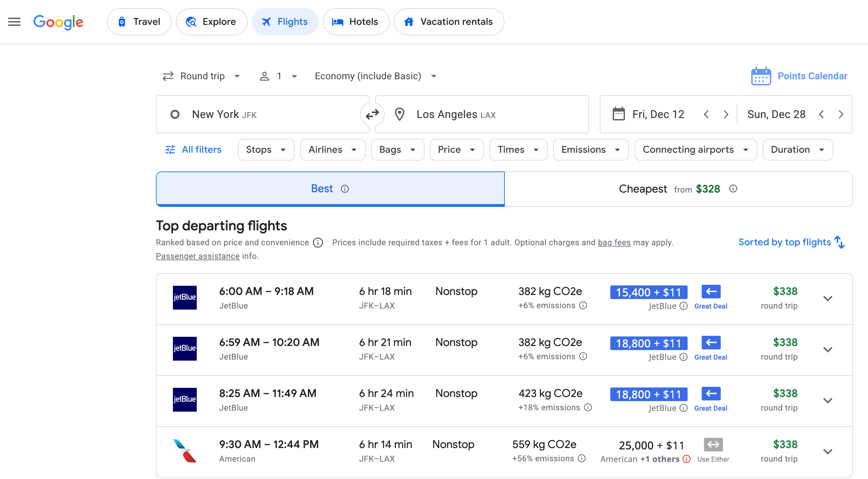868x479 pixels.
Task: Swap origin and destination airports
Action: tap(372, 114)
